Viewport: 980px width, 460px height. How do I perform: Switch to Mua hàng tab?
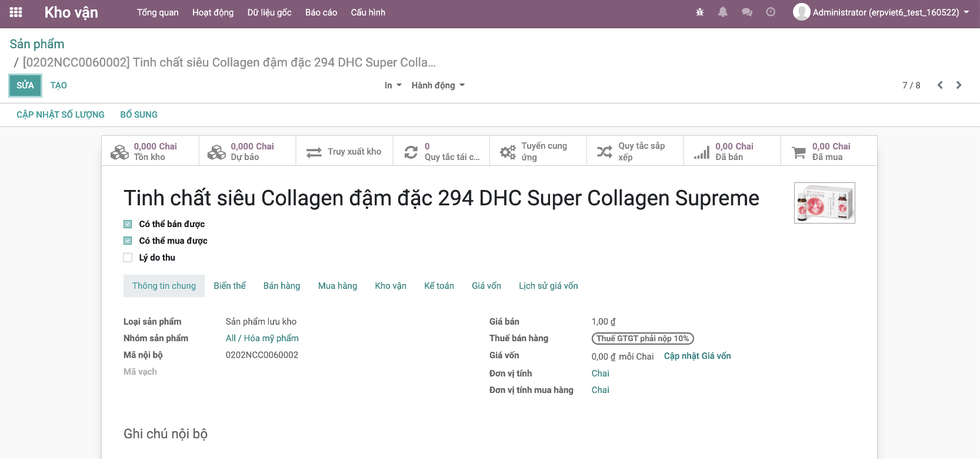click(x=338, y=286)
